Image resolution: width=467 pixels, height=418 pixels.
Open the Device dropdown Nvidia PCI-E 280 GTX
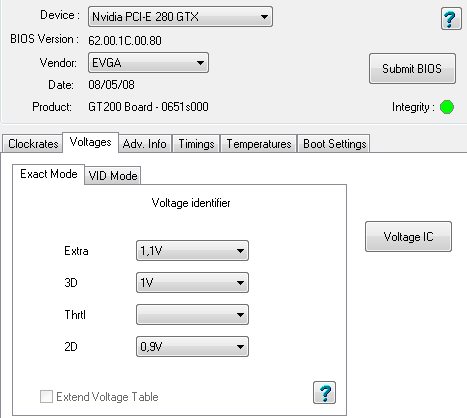pyautogui.click(x=180, y=16)
